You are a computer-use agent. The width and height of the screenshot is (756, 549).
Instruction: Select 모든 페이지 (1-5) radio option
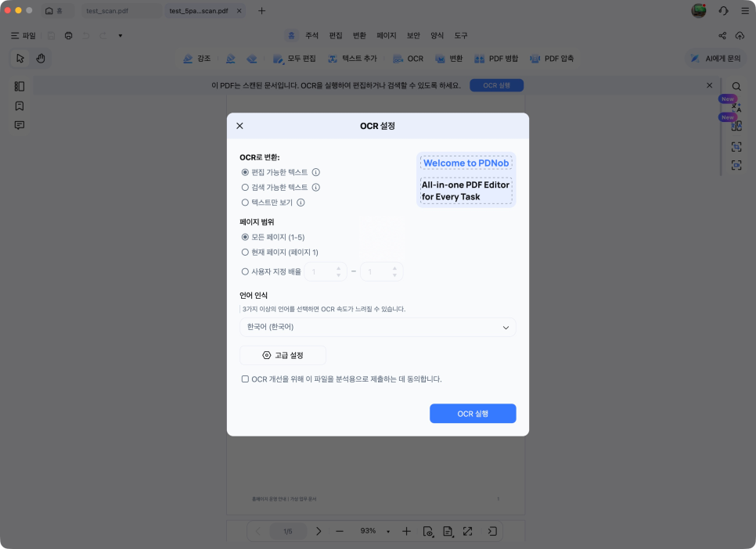(x=245, y=237)
